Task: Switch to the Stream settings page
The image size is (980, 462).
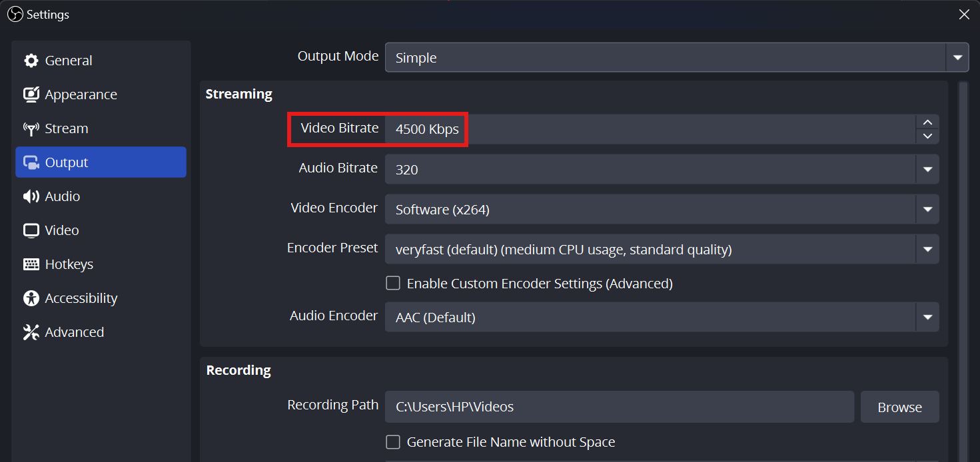Action: pos(64,128)
